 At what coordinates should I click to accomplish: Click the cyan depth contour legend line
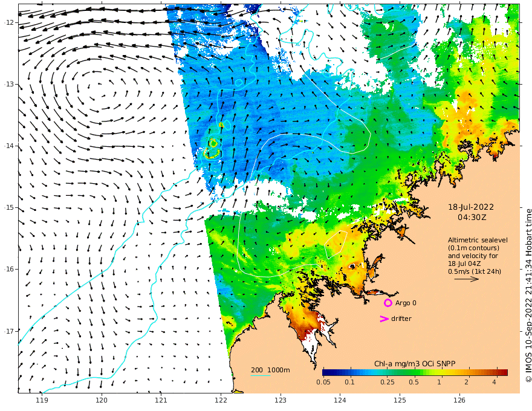point(261,375)
